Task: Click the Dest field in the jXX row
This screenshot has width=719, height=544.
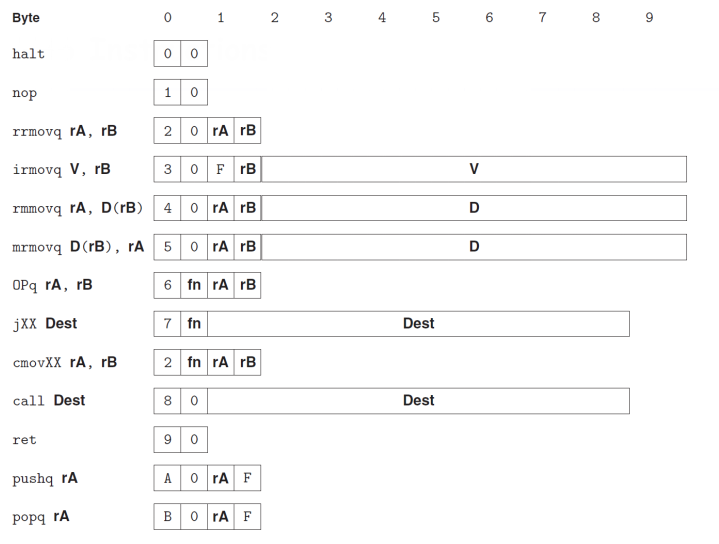Action: tap(418, 323)
